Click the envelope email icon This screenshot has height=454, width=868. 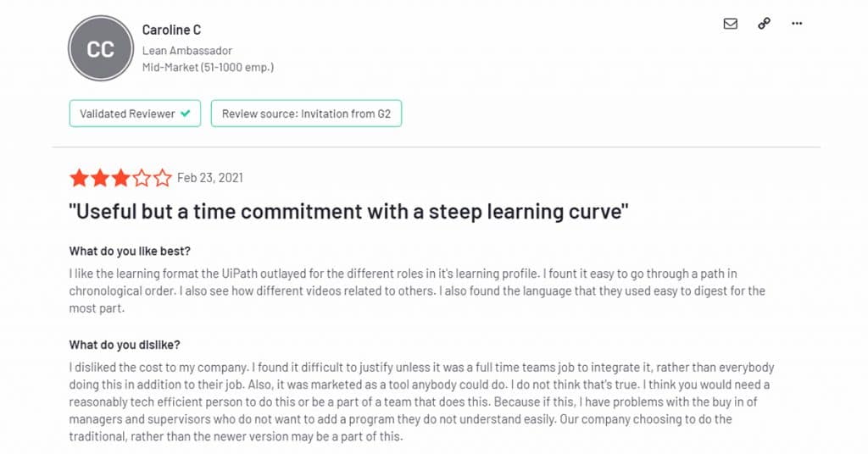(x=730, y=24)
